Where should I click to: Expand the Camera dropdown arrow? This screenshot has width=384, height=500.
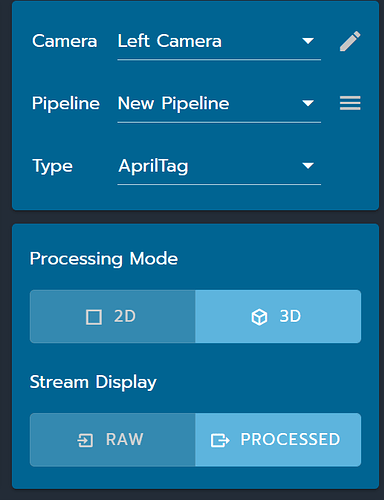308,41
